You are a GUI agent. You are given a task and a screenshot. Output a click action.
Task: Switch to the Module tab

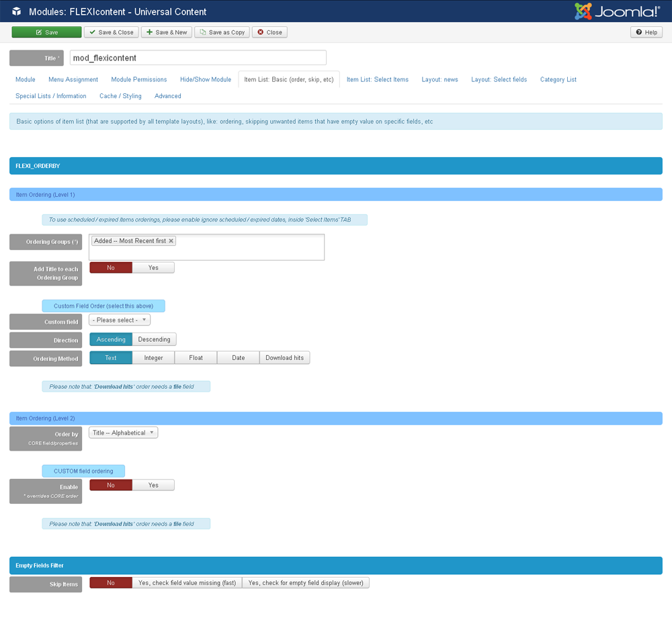point(26,79)
